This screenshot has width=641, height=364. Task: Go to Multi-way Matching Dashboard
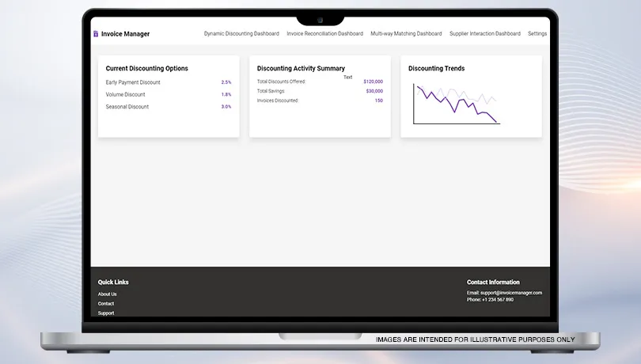(406, 34)
